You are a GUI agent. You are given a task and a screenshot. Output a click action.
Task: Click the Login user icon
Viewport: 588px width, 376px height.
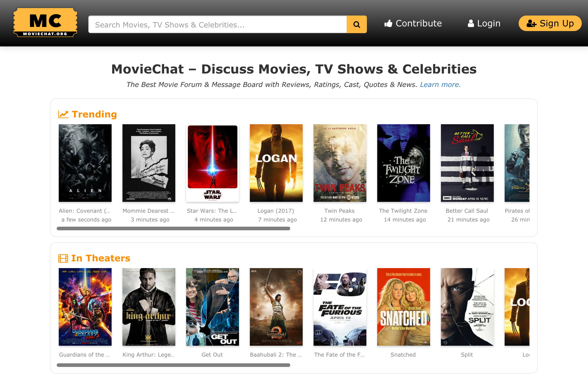click(471, 24)
